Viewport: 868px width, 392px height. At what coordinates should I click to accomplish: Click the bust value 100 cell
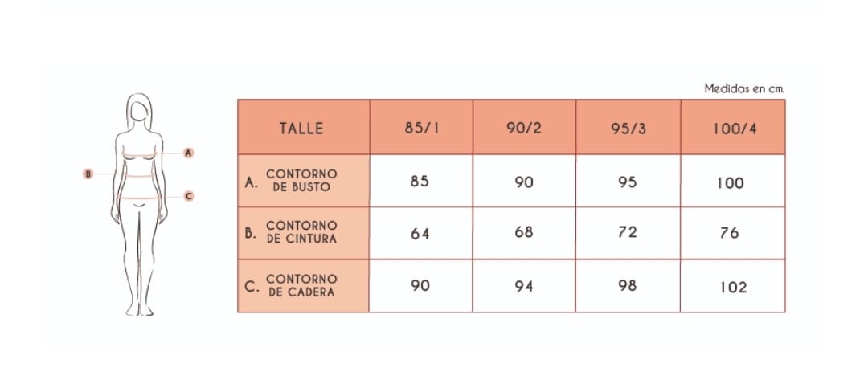(x=733, y=181)
